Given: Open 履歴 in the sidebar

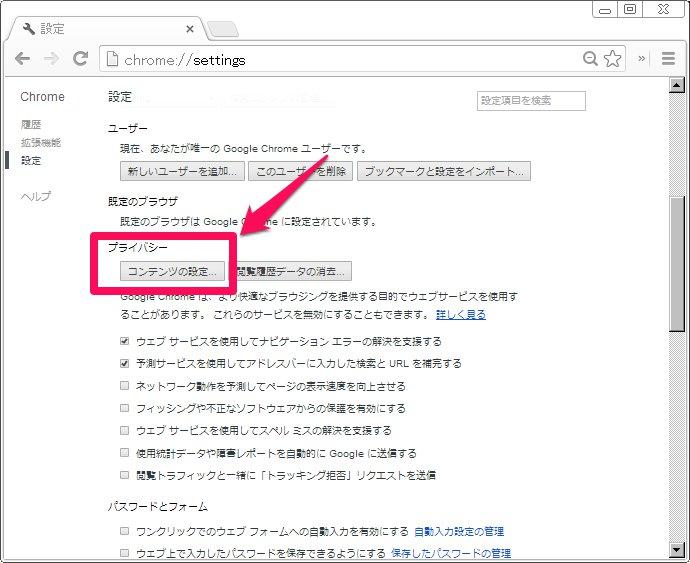Looking at the screenshot, I should [31, 125].
